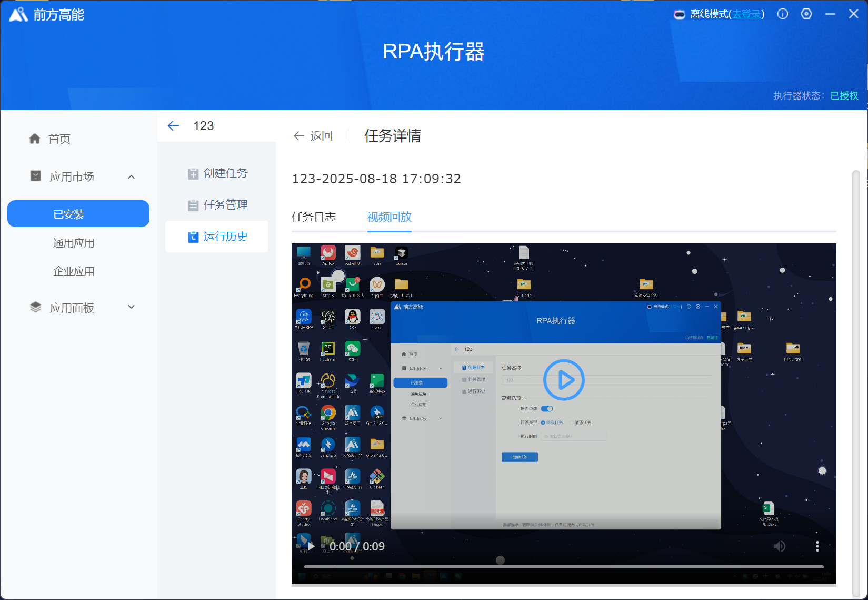Click the info icon in title bar
Image resolution: width=868 pixels, height=600 pixels.
click(x=783, y=14)
